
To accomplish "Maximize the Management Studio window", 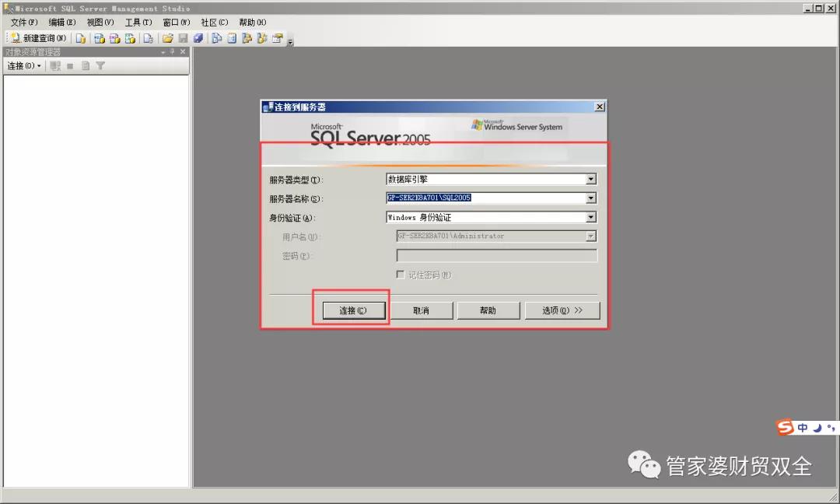I will tap(818, 8).
